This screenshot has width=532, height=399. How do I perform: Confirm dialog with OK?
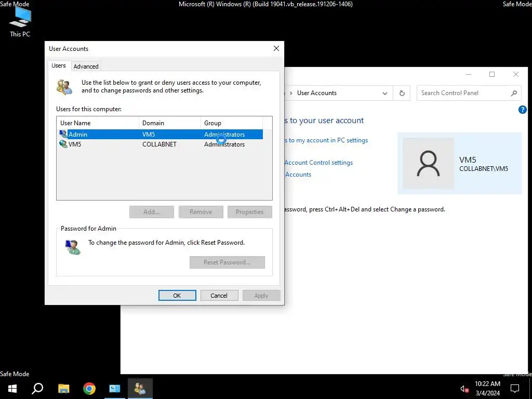tap(177, 296)
